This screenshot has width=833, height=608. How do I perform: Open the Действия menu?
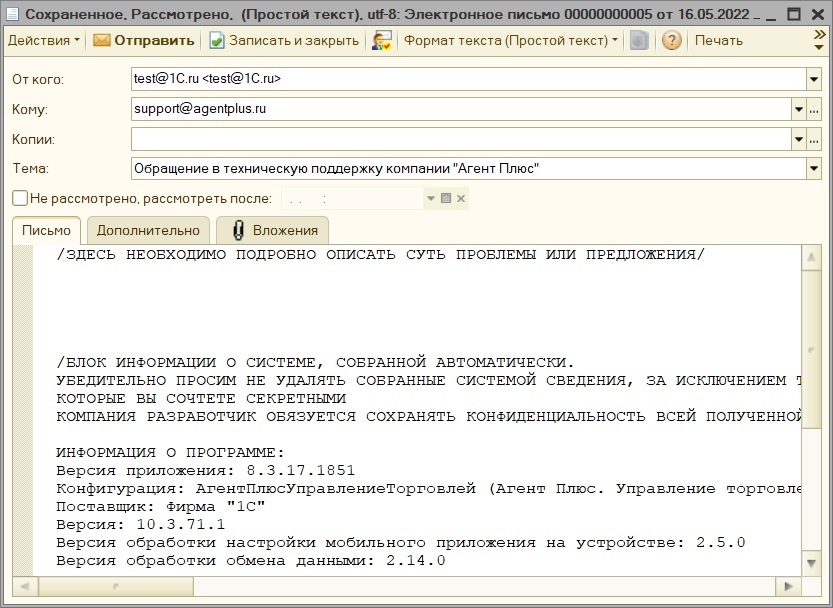44,40
